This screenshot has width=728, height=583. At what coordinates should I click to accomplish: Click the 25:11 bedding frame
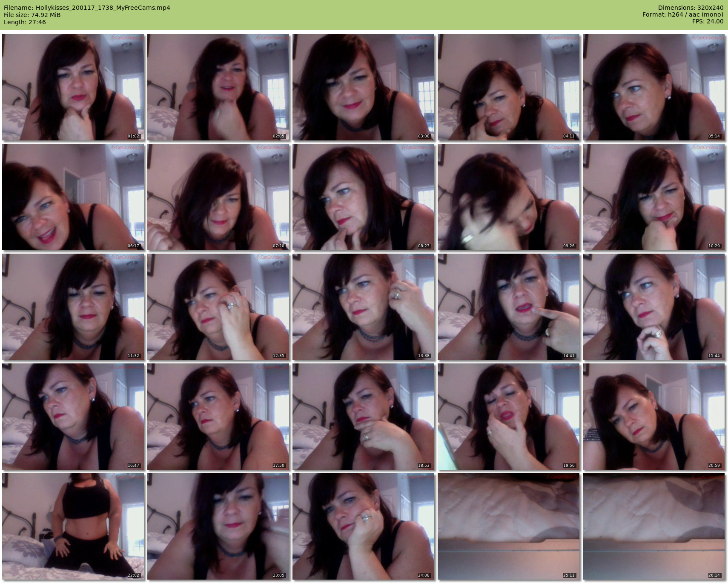click(509, 526)
